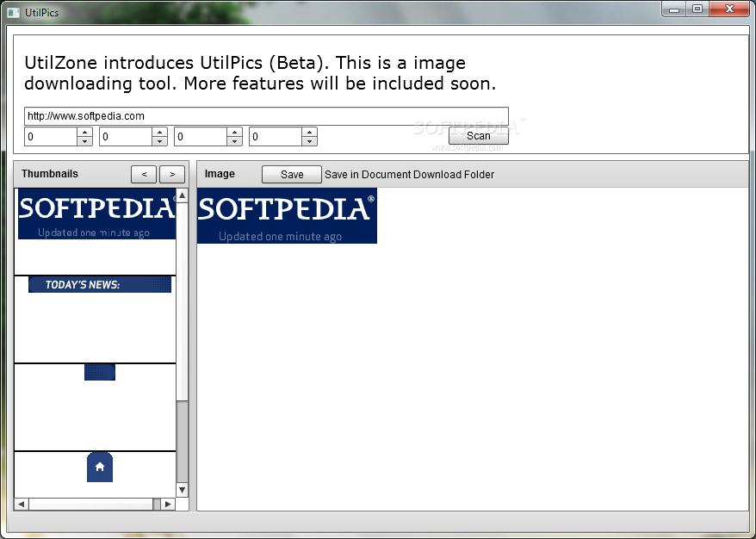Image resolution: width=756 pixels, height=539 pixels.
Task: Minimize the UtilPics window
Action: tap(674, 9)
